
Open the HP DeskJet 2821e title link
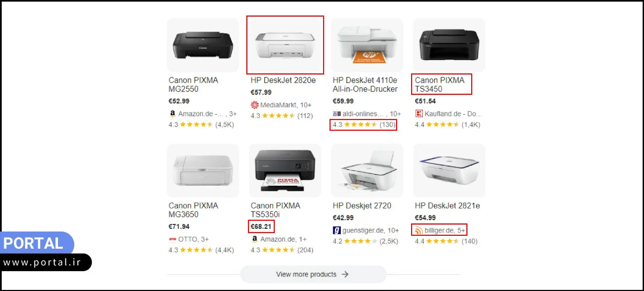coord(447,206)
